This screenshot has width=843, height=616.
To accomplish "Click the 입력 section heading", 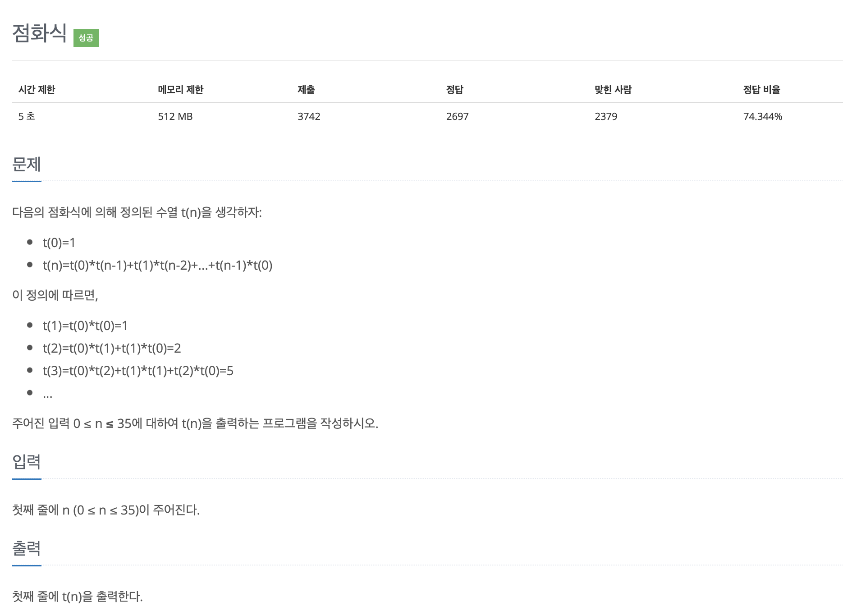I will (27, 461).
